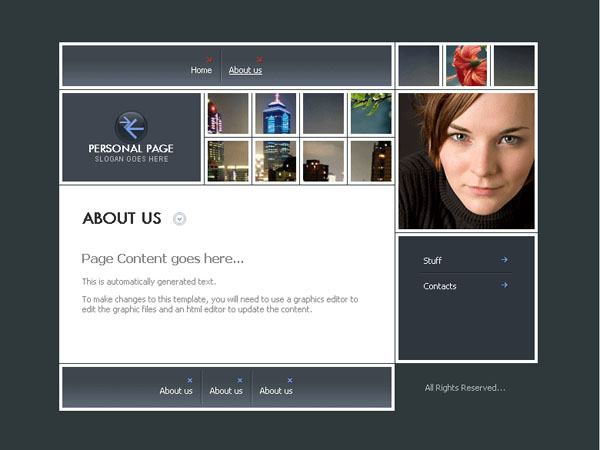Open the underlined About us menu item
600x450 pixels.
pyautogui.click(x=245, y=70)
